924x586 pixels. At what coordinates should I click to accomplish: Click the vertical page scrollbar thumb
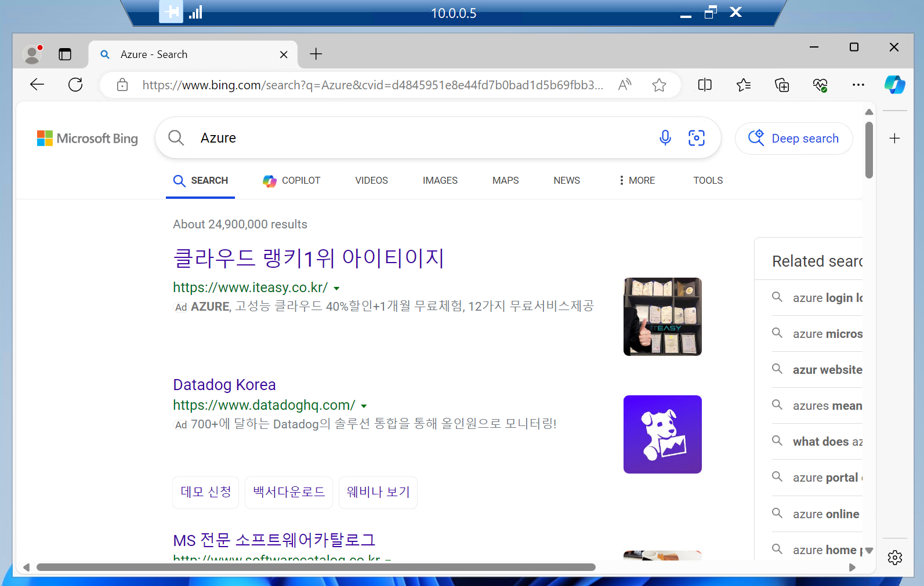[869, 150]
